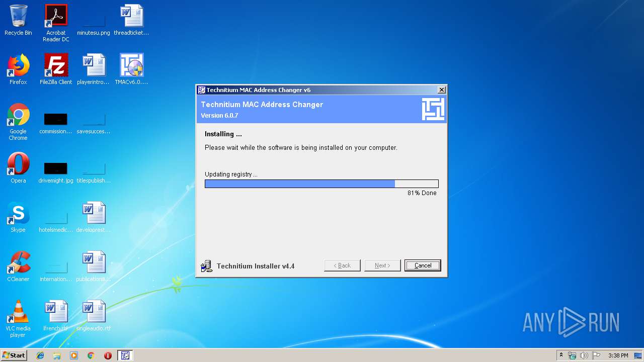
Task: Select the singleaudio.rtf document icon
Action: point(94,316)
